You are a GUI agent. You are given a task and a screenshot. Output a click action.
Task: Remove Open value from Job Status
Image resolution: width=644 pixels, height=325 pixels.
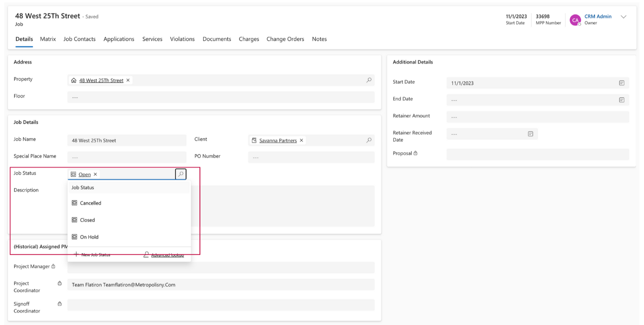point(95,175)
